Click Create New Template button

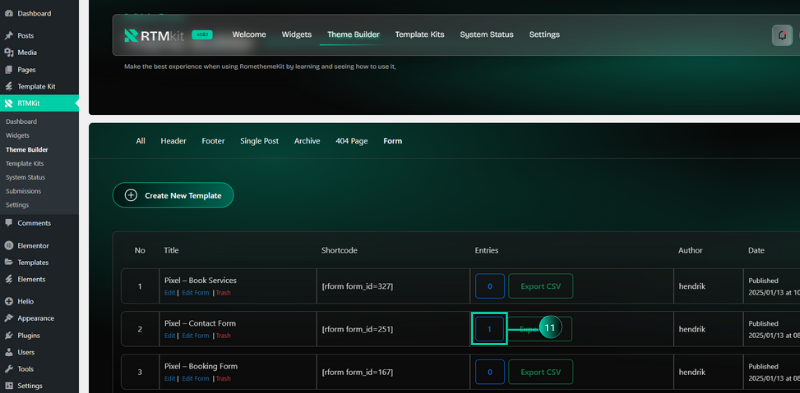[x=173, y=195]
